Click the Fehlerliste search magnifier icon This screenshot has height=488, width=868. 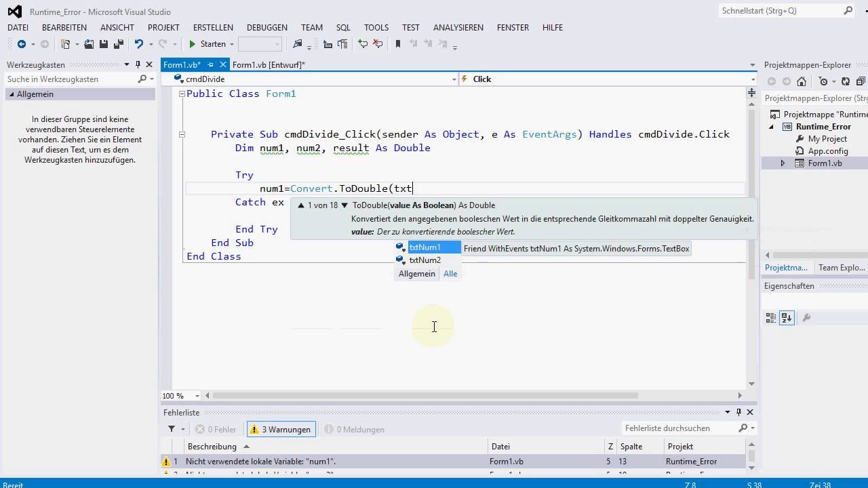[x=743, y=428]
